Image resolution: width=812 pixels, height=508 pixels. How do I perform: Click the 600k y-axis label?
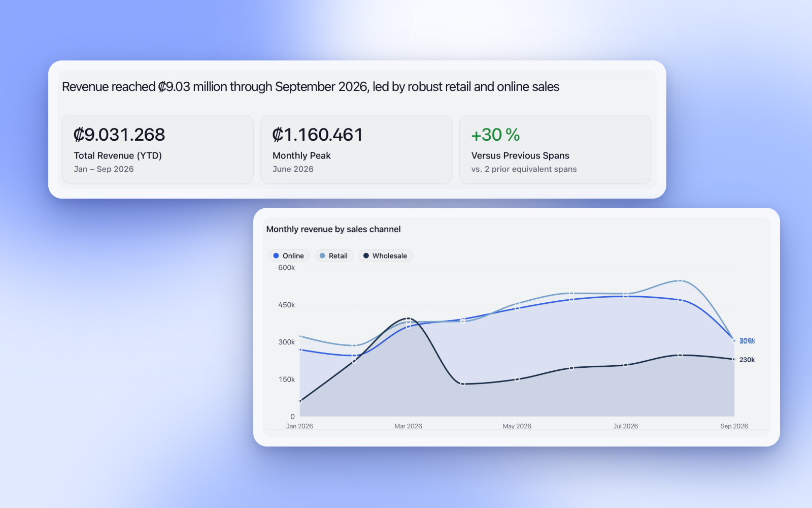[286, 268]
